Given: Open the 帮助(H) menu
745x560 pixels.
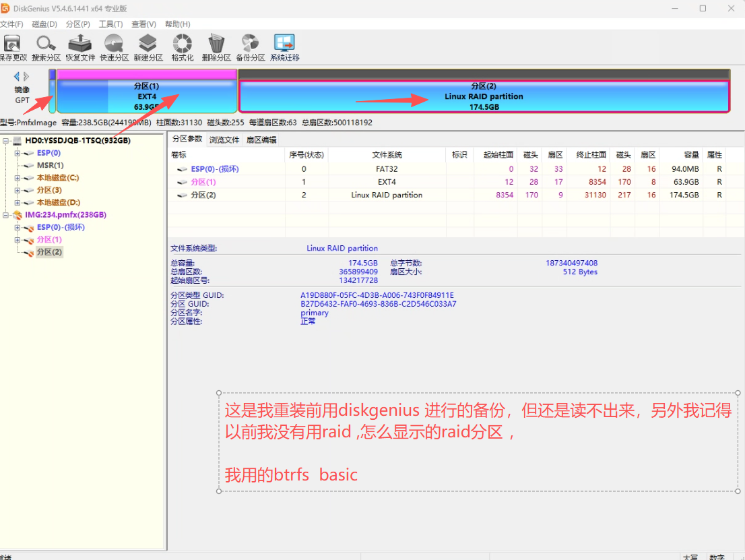Looking at the screenshot, I should pyautogui.click(x=178, y=24).
